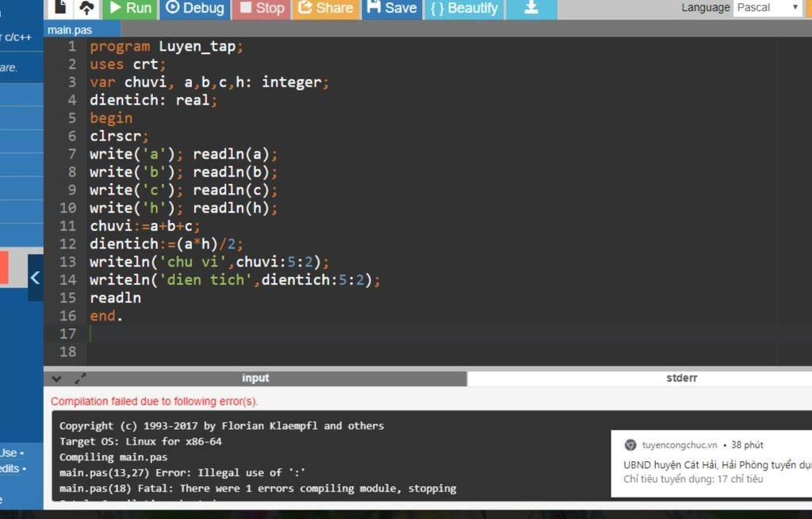
Task: Click writeln 'dien tich' line 14
Action: tap(235, 280)
